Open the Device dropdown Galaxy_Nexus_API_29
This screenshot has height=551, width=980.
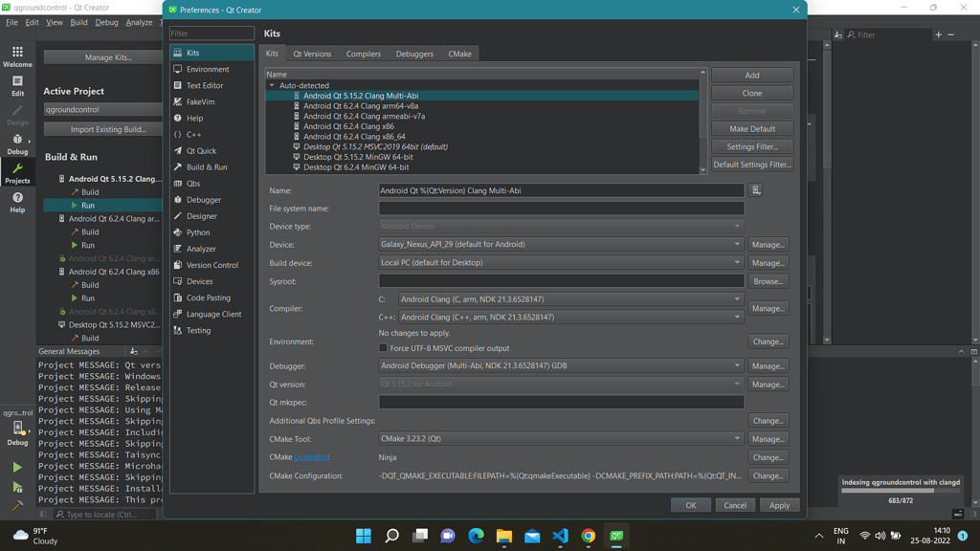[561, 244]
